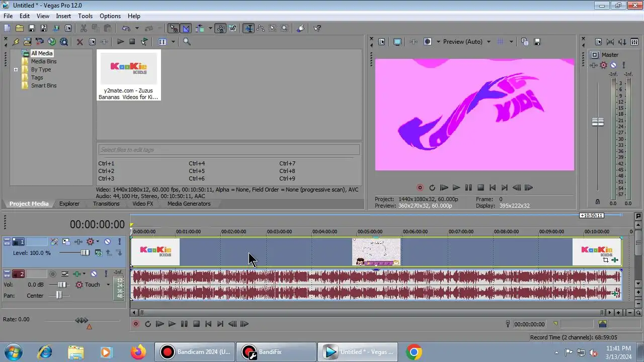Image resolution: width=644 pixels, height=362 pixels.
Task: Open Track FX on video track 1
Action: coord(78,242)
